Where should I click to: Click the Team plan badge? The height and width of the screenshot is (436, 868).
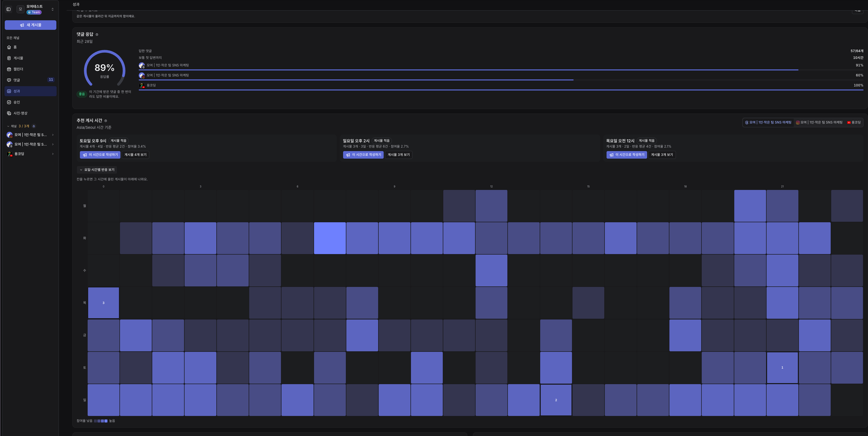pos(34,12)
